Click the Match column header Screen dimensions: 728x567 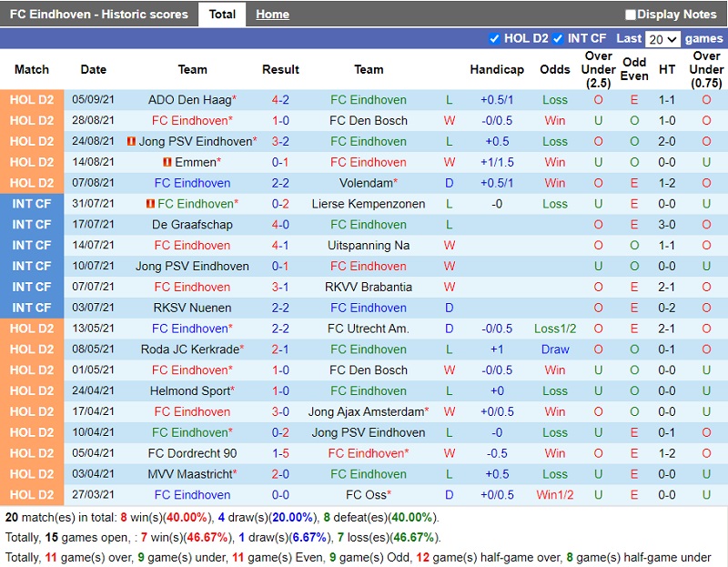pyautogui.click(x=32, y=70)
